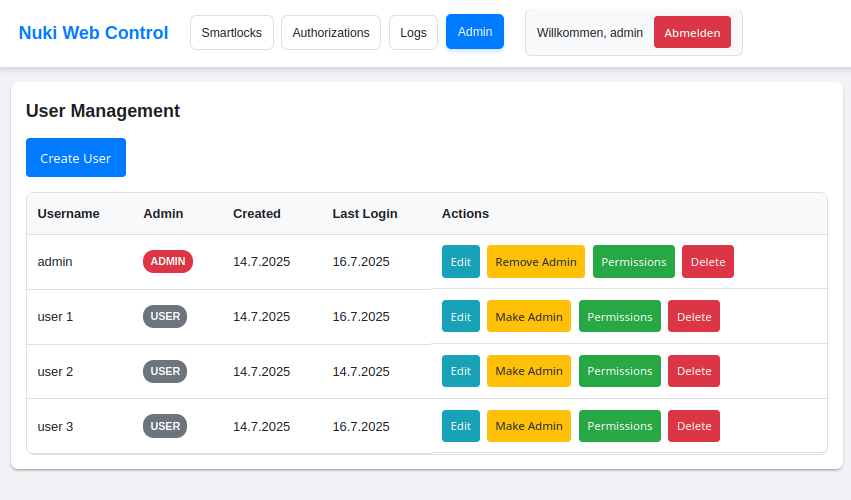
Task: Open the Smartlocks tab
Action: pos(232,33)
